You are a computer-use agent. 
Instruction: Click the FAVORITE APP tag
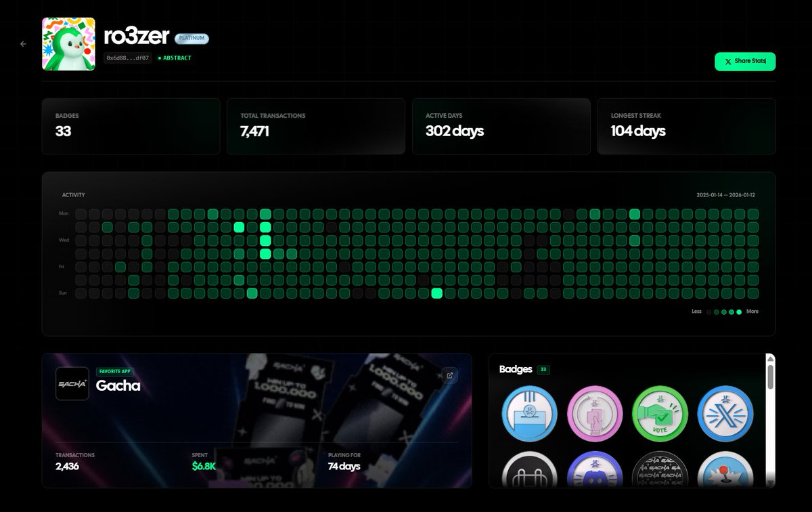pyautogui.click(x=115, y=371)
